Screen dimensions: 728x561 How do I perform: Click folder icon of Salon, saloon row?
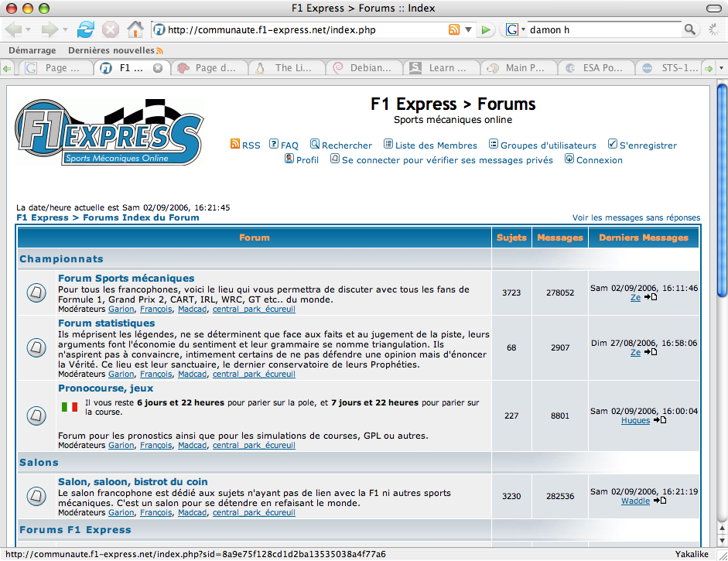(36, 496)
